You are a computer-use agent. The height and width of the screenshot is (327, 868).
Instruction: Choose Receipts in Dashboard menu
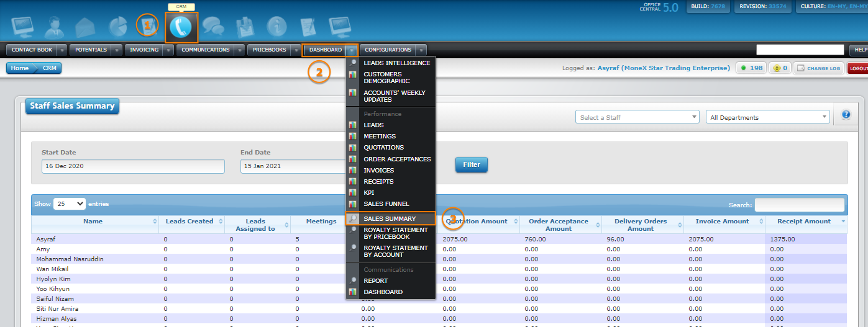tap(391, 182)
